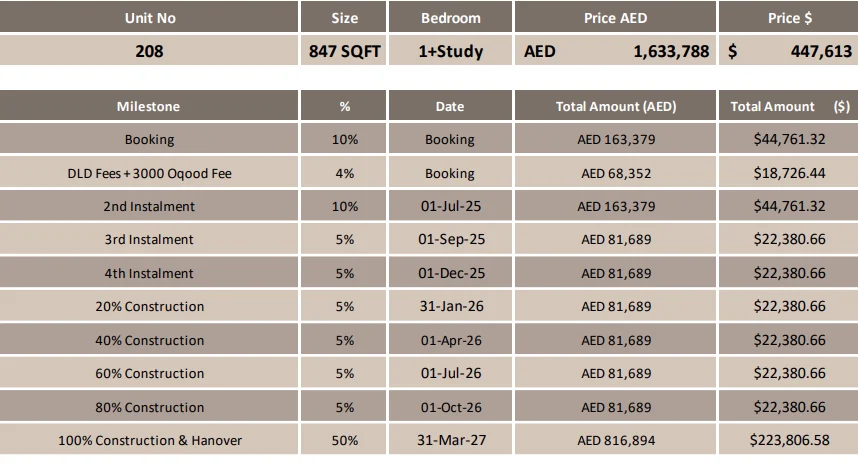Select the $223,806.58 amount cell
This screenshot has height=466, width=858.
789,440
